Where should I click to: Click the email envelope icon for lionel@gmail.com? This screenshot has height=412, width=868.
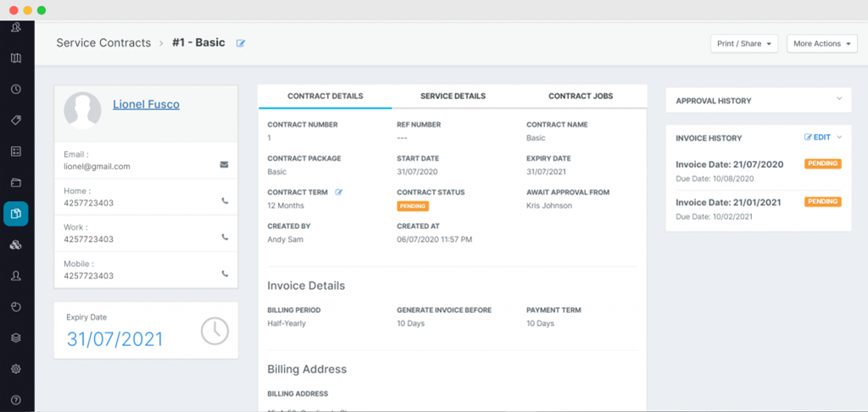tap(224, 164)
